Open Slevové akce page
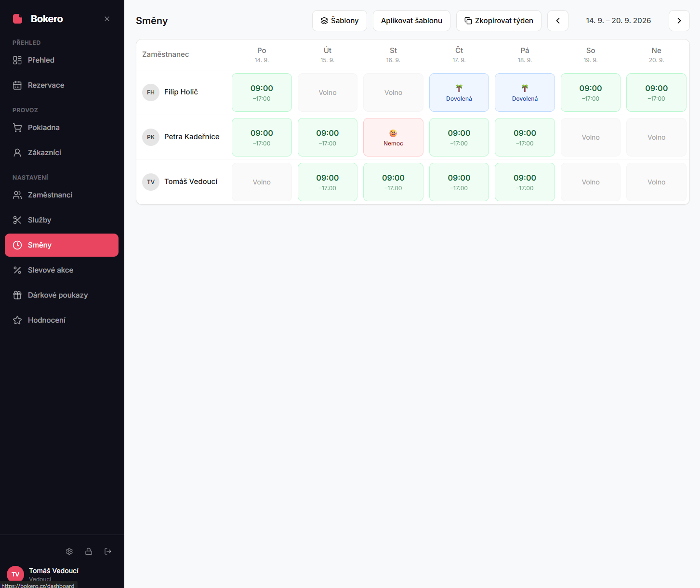 coord(62,270)
